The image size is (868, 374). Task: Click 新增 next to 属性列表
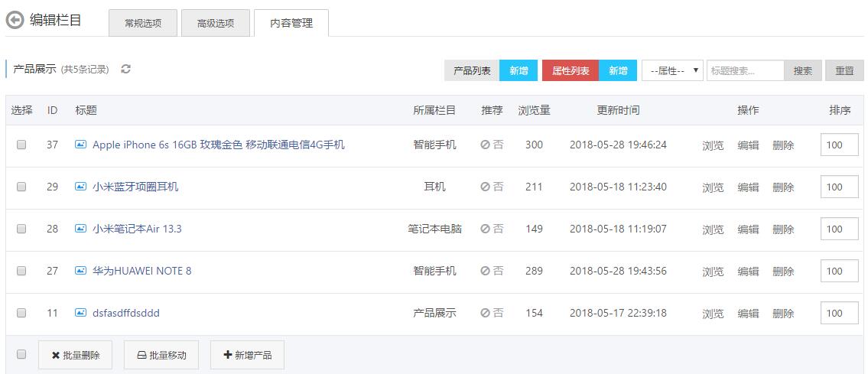pyautogui.click(x=618, y=71)
